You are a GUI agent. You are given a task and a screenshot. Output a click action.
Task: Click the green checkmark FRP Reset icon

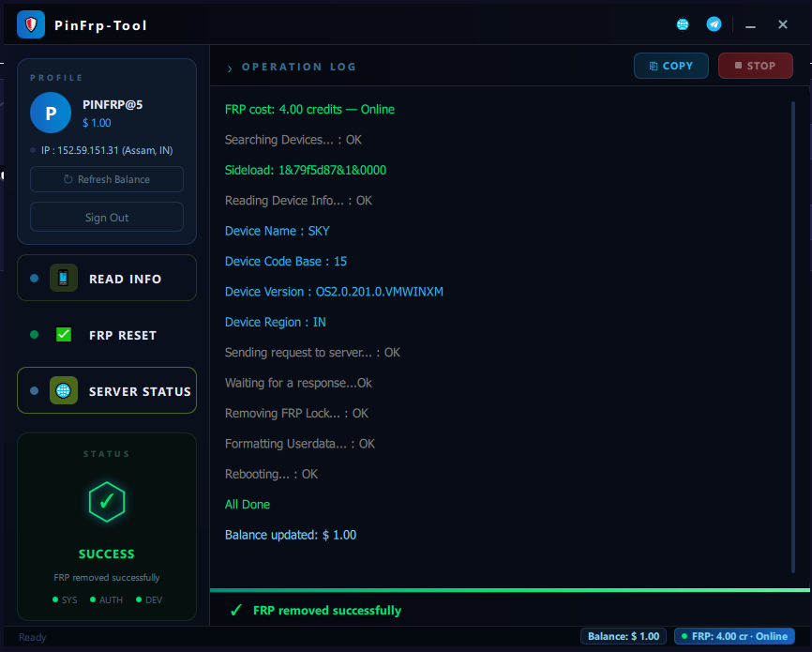64,334
